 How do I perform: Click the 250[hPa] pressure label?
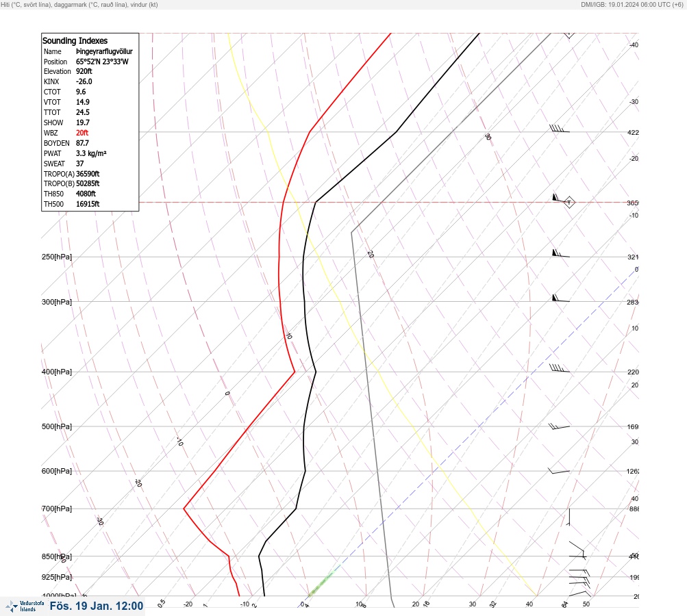pyautogui.click(x=57, y=257)
